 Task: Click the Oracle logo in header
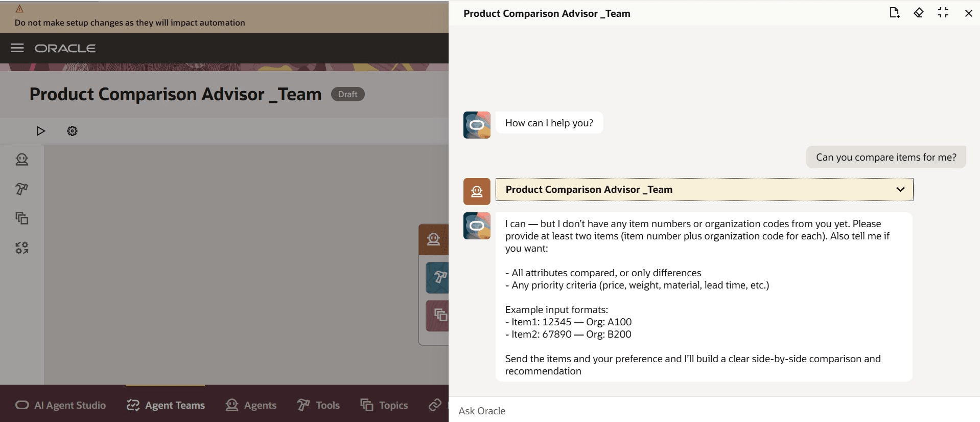tap(65, 48)
